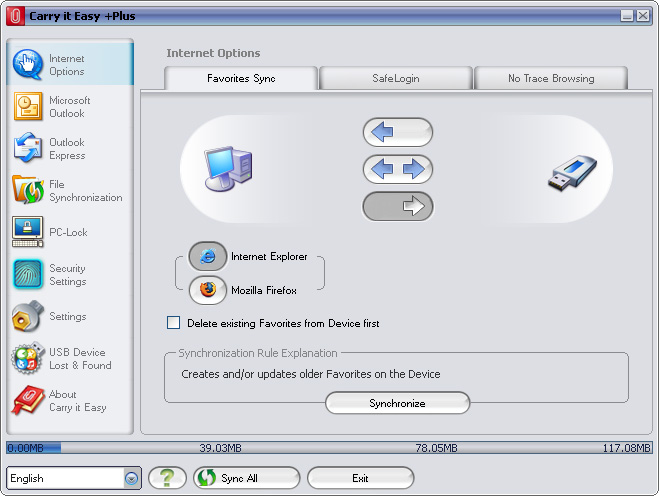Open the Settings nut-and-bolt icon

point(28,316)
